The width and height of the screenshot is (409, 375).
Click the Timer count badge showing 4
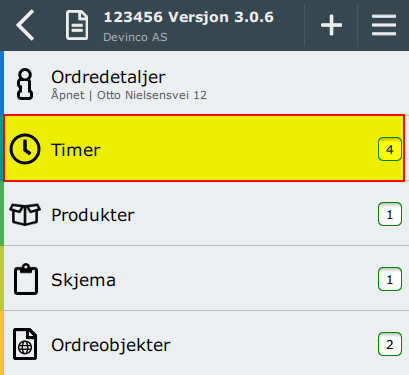tap(390, 149)
